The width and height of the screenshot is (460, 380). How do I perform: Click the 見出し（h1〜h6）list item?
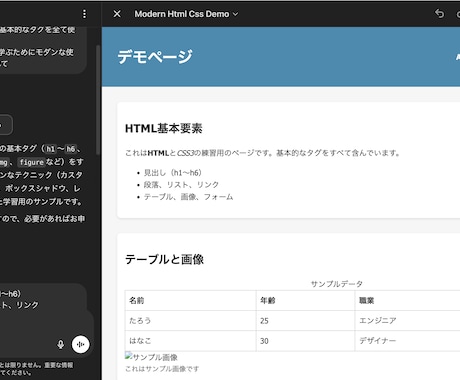pyautogui.click(x=173, y=173)
